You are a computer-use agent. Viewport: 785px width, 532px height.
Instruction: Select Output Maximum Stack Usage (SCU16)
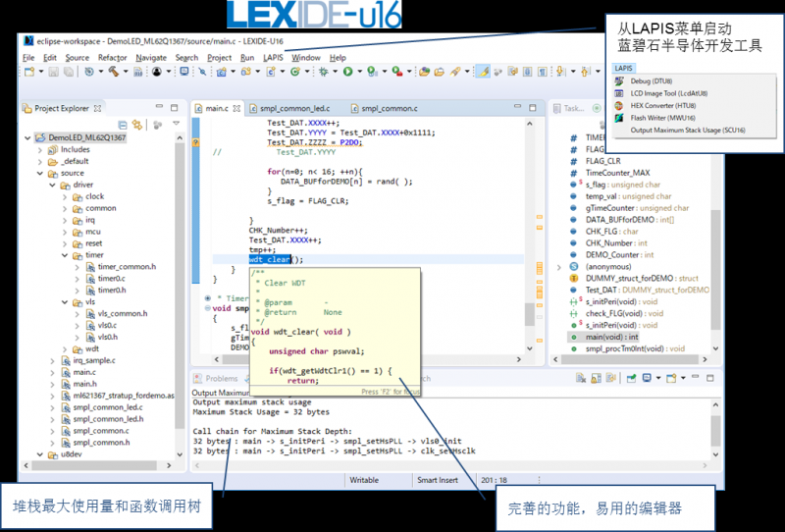(x=688, y=131)
